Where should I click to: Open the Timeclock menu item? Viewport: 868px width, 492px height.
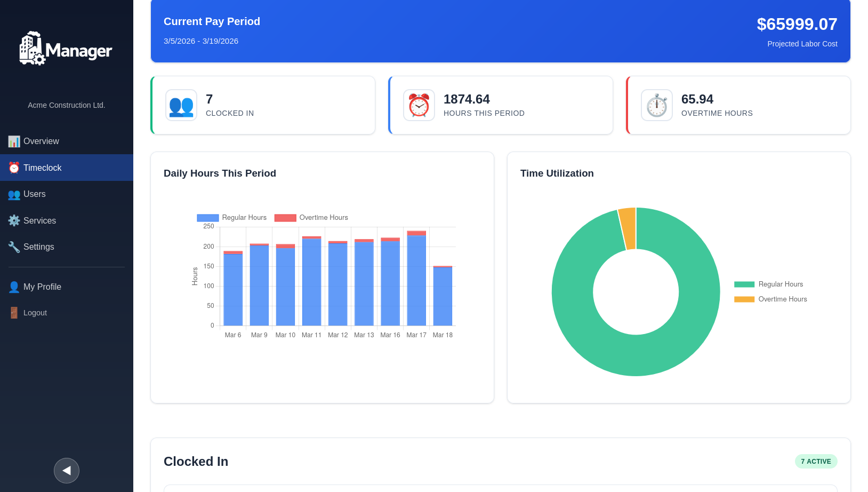43,168
